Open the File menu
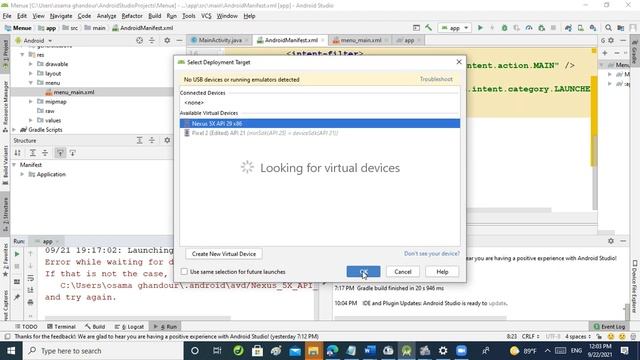This screenshot has height=360, width=640. (7, 16)
